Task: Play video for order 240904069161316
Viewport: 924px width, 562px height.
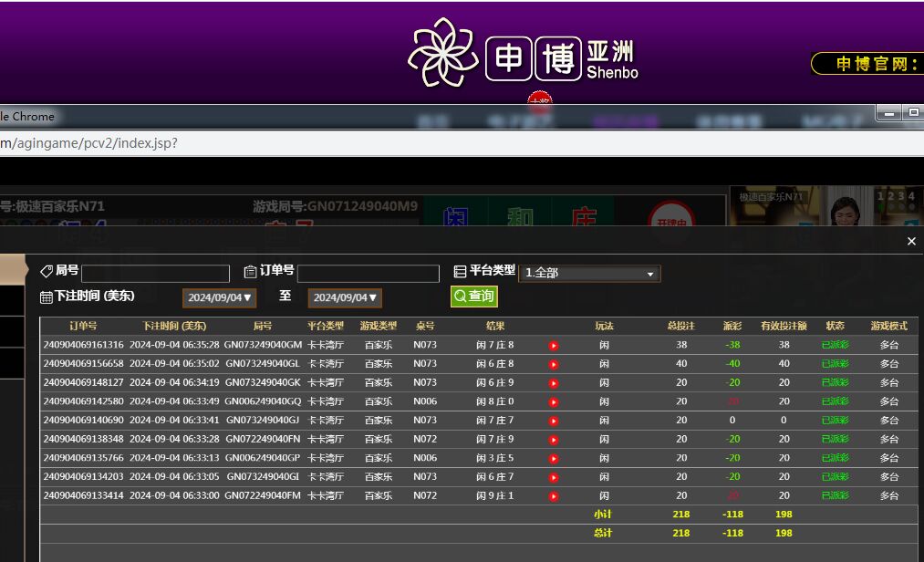Action: [x=554, y=346]
